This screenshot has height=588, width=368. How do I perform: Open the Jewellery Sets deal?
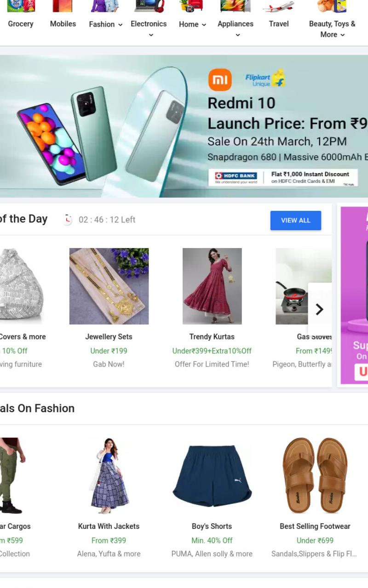pos(109,286)
